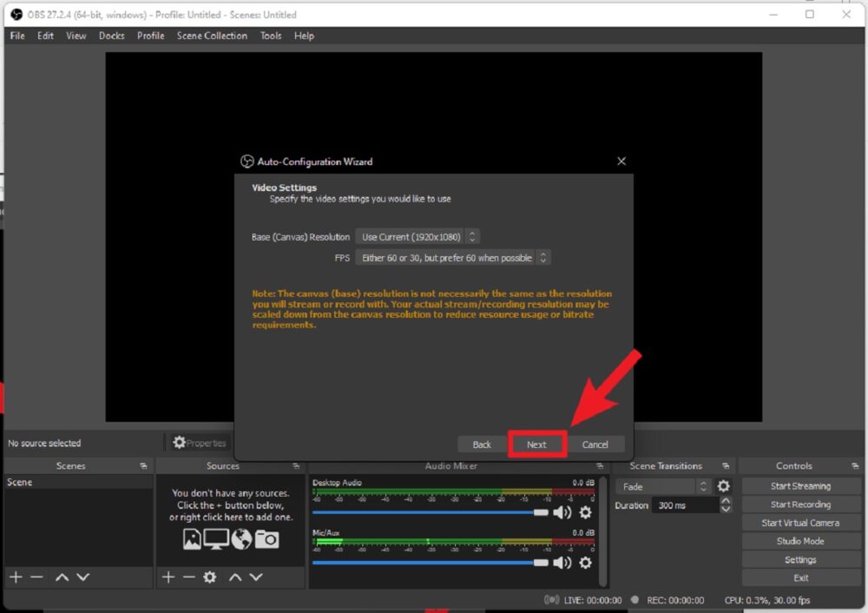Screen dimensions: 868x613
Task: Open Desktop Audio advanced settings gear
Action: 585,513
